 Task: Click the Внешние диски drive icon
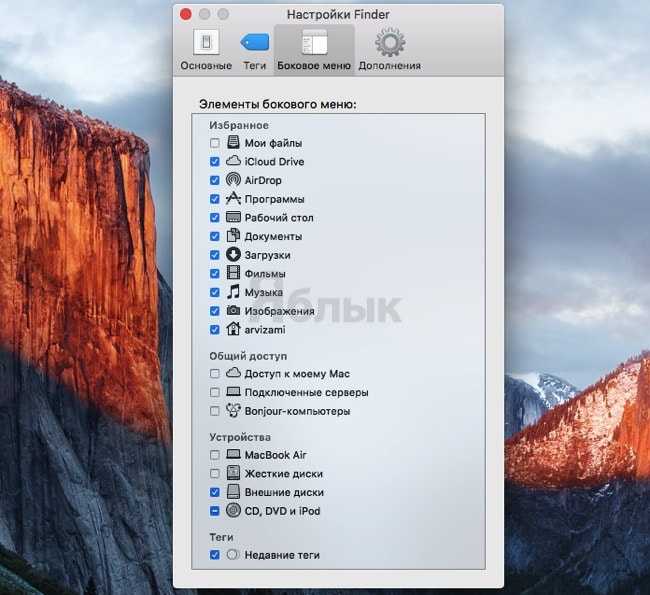(233, 491)
